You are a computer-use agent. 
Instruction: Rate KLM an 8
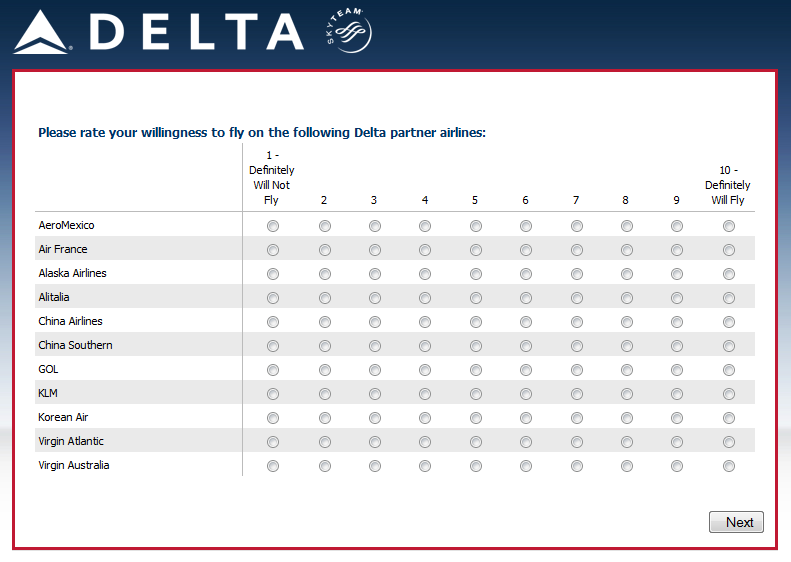626,394
